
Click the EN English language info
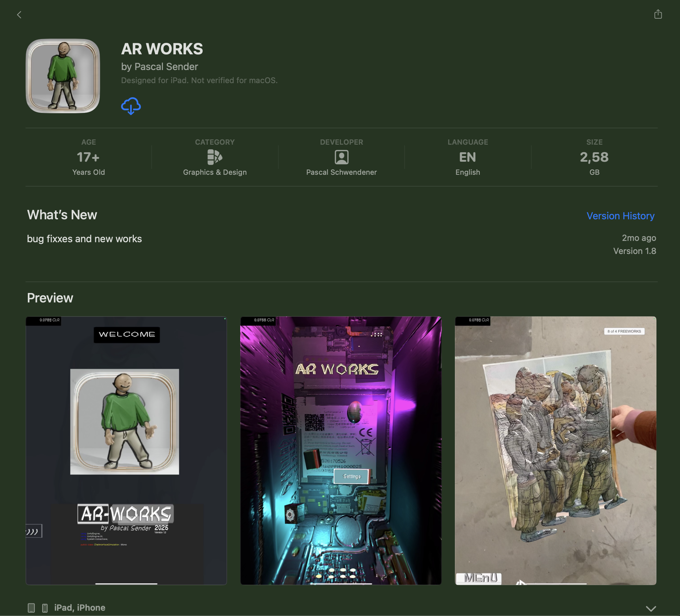468,157
